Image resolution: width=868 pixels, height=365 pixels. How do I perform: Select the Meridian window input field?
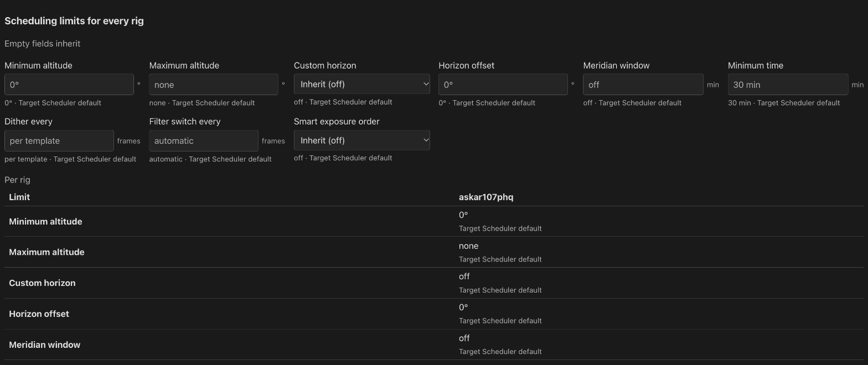tap(643, 85)
